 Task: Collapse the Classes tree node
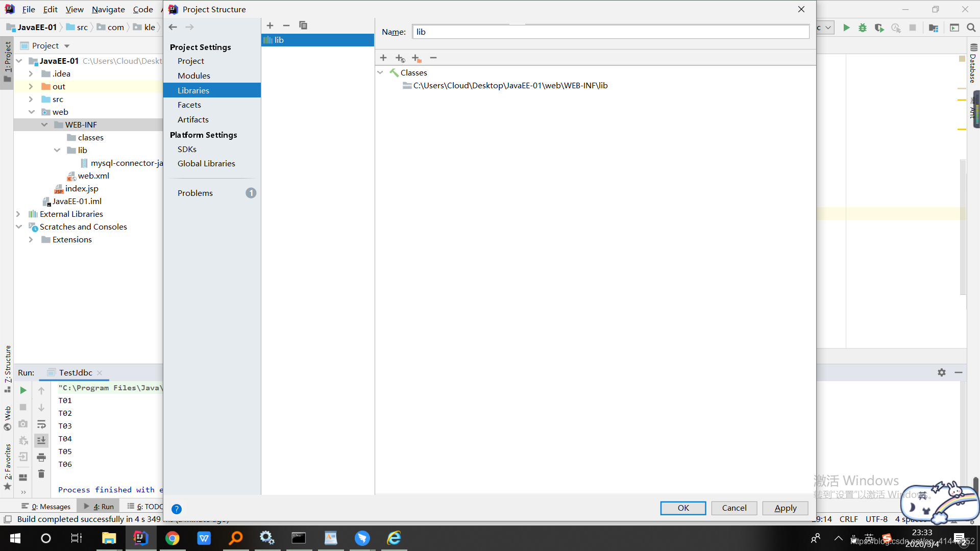coord(380,72)
